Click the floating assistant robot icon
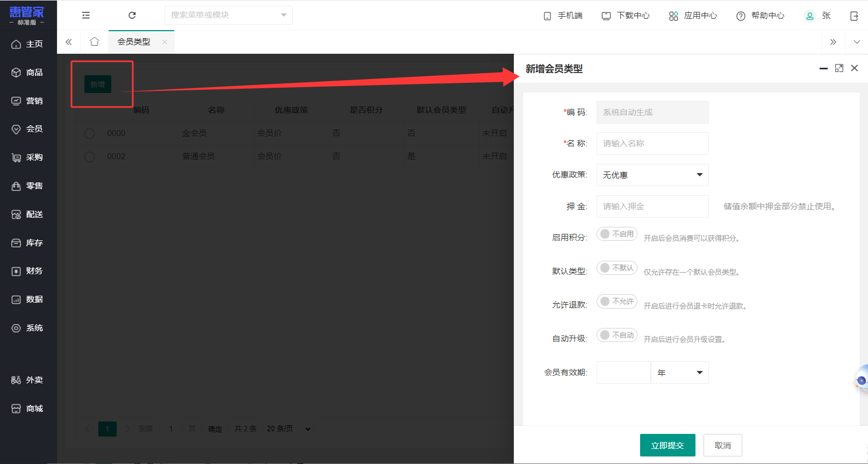This screenshot has width=868, height=464. pos(861,380)
